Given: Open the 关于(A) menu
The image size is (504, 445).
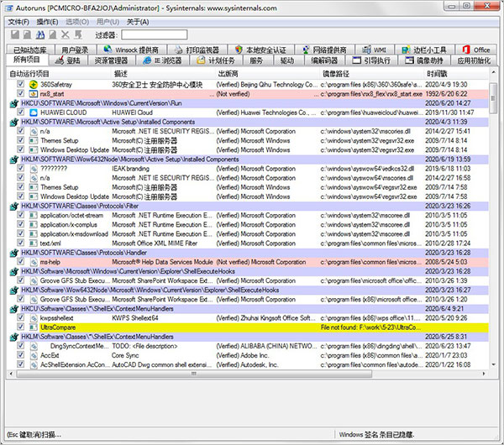Looking at the screenshot, I should pyautogui.click(x=138, y=22).
